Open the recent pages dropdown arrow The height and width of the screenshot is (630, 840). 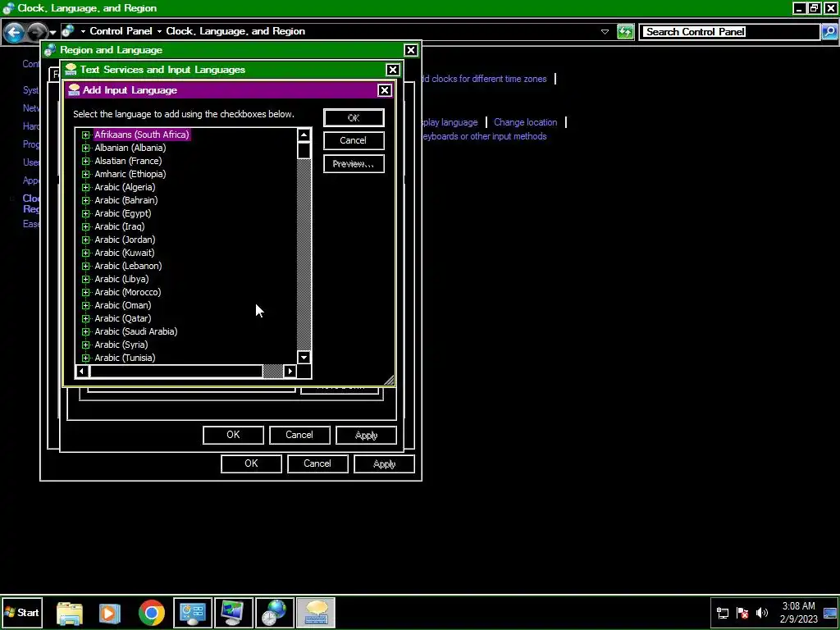coord(52,33)
